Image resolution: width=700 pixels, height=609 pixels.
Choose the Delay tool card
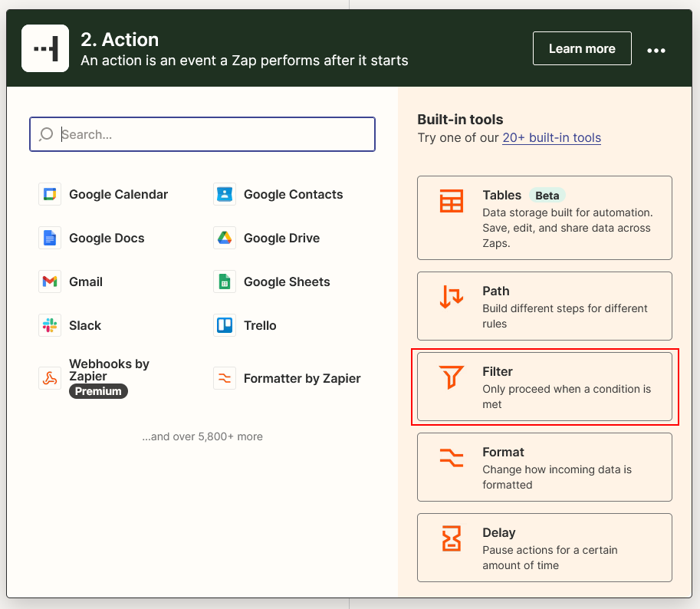tap(544, 548)
